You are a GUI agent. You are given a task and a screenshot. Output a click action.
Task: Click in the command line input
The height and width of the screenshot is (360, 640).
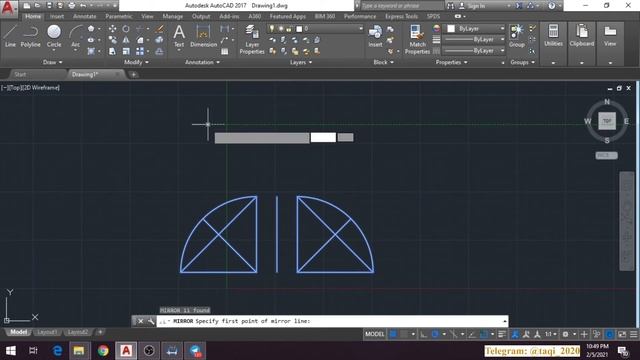tap(332, 321)
